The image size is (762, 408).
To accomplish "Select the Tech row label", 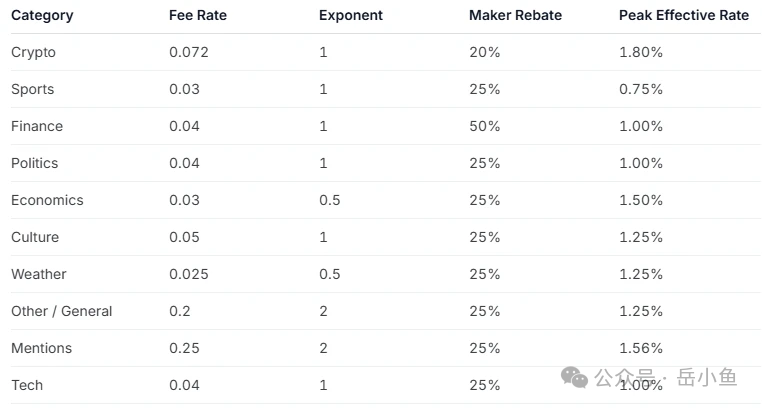I will (x=27, y=385).
